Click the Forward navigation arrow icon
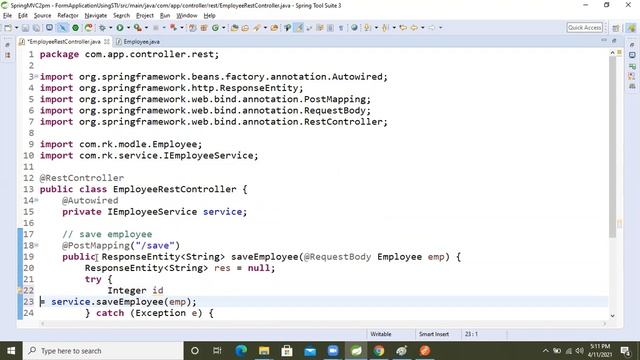640x360 pixels. [x=432, y=28]
